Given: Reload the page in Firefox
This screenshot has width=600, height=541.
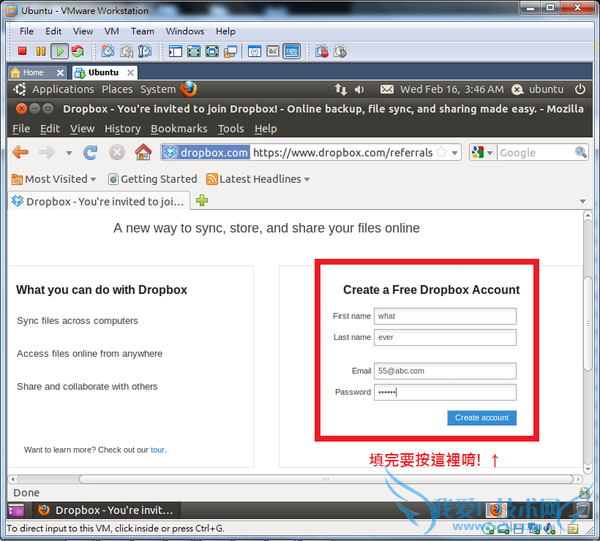Looking at the screenshot, I should (90, 152).
